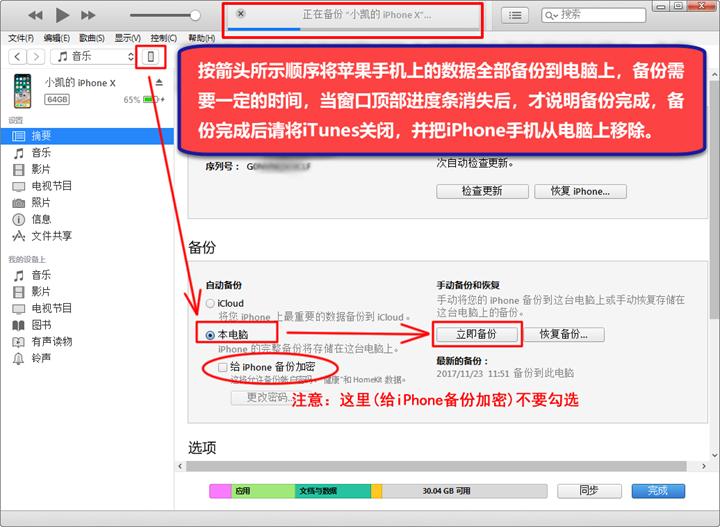
Task: Open the 显示(V) menu
Action: (x=128, y=38)
